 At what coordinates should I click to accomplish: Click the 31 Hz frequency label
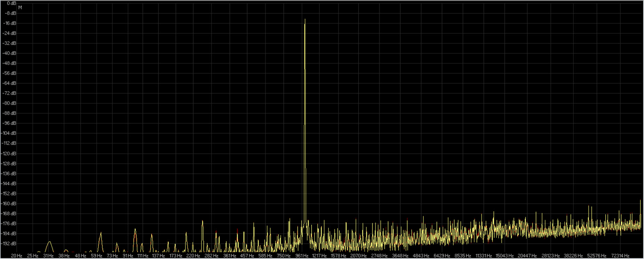coord(48,256)
